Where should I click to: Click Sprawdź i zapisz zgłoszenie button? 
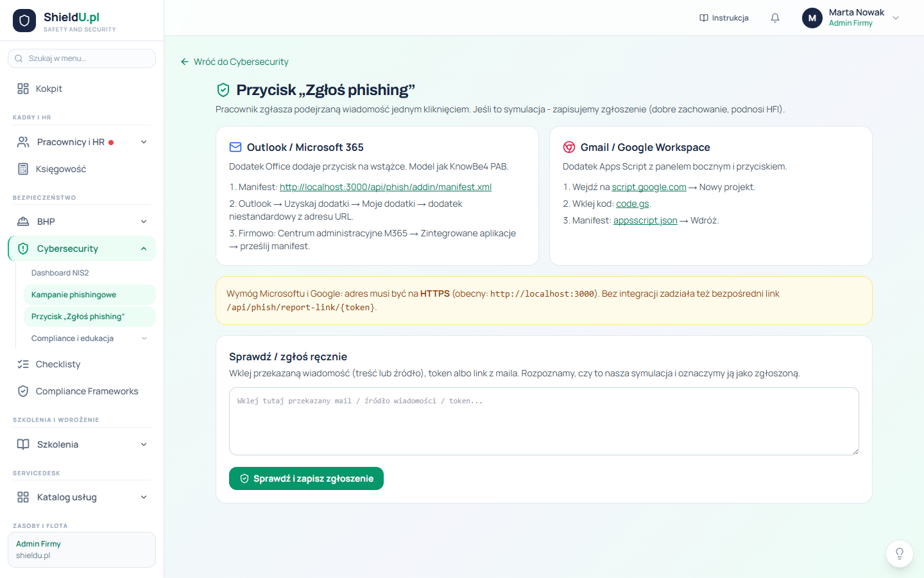pyautogui.click(x=306, y=478)
